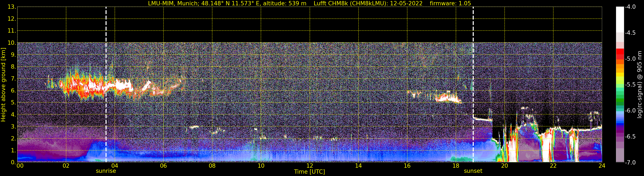Screen dimensions: 644x176
Task: Click the 24 tick on the time axis
Action: tap(602, 166)
